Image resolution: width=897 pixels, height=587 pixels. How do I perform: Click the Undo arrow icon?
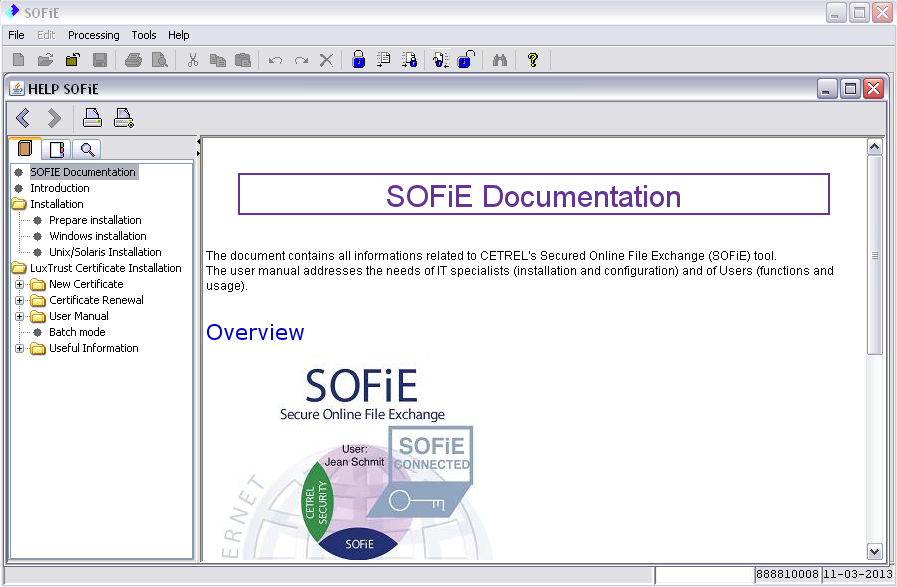(x=275, y=60)
